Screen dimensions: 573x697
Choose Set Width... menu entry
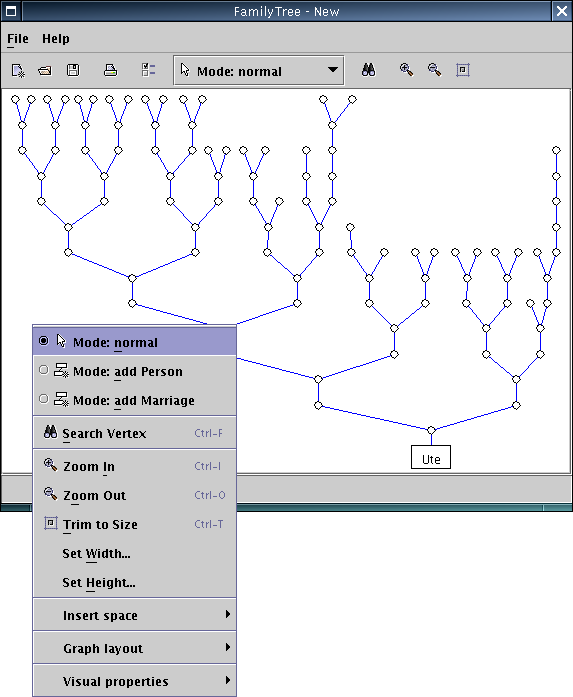coord(134,553)
